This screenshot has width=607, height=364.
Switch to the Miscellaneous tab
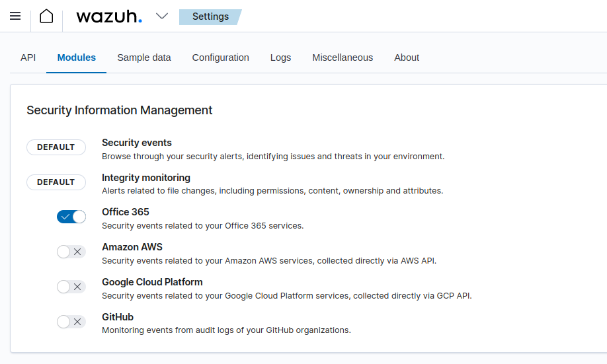pyautogui.click(x=343, y=57)
